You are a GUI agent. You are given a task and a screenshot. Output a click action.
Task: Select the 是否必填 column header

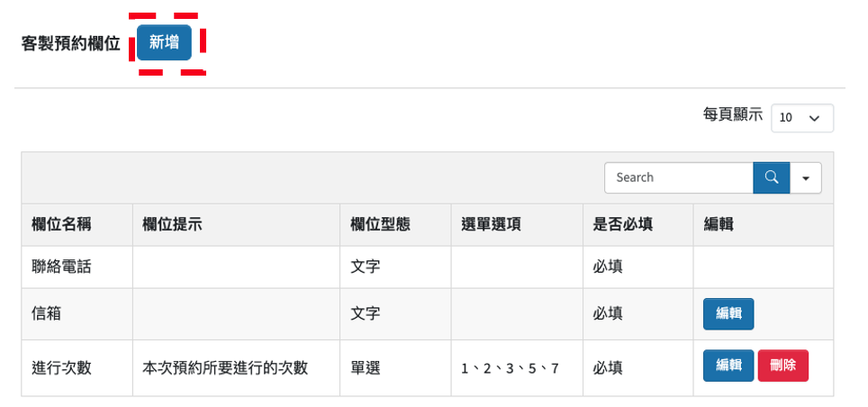(x=622, y=225)
